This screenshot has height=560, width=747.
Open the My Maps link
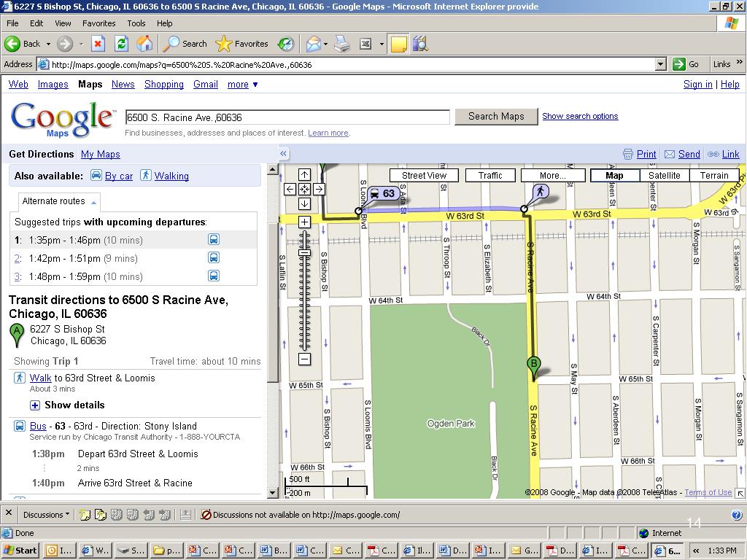(101, 155)
